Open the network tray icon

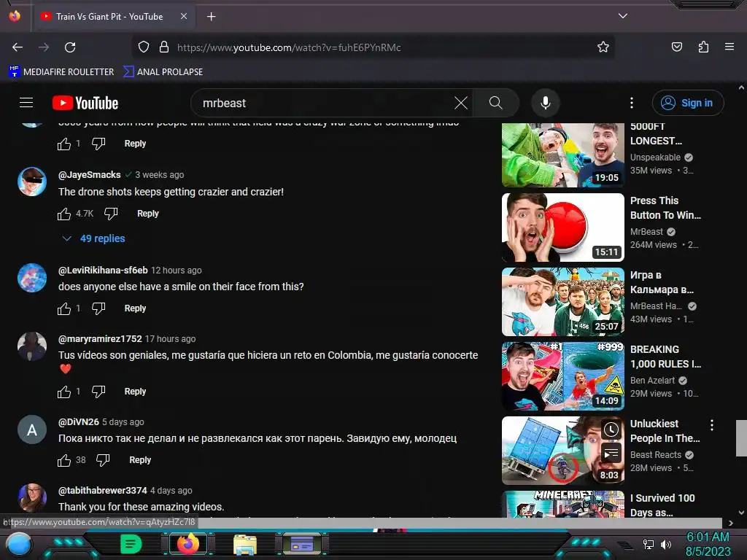coord(648,544)
